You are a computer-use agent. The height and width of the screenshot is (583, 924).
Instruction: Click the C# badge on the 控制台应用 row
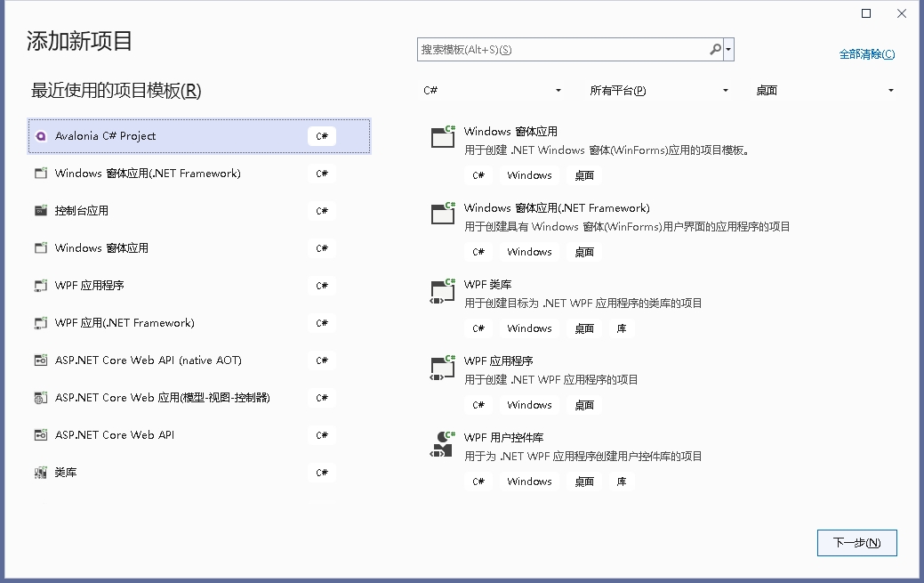click(x=322, y=211)
